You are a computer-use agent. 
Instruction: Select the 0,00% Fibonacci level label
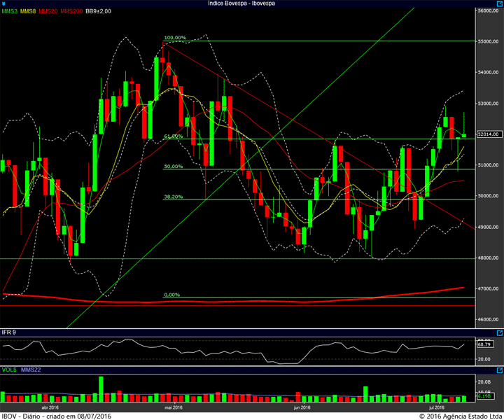point(172,295)
